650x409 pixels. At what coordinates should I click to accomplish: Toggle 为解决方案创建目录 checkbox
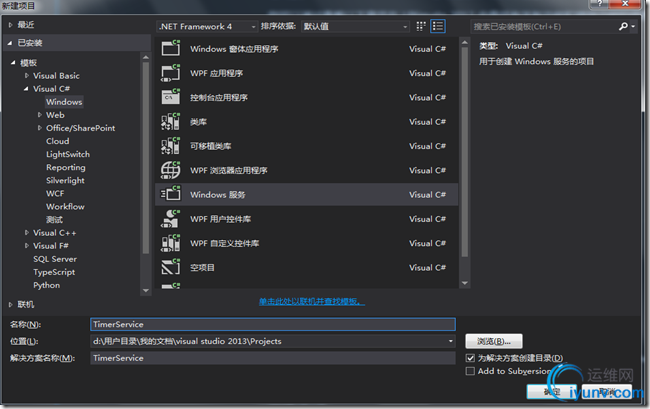click(470, 358)
